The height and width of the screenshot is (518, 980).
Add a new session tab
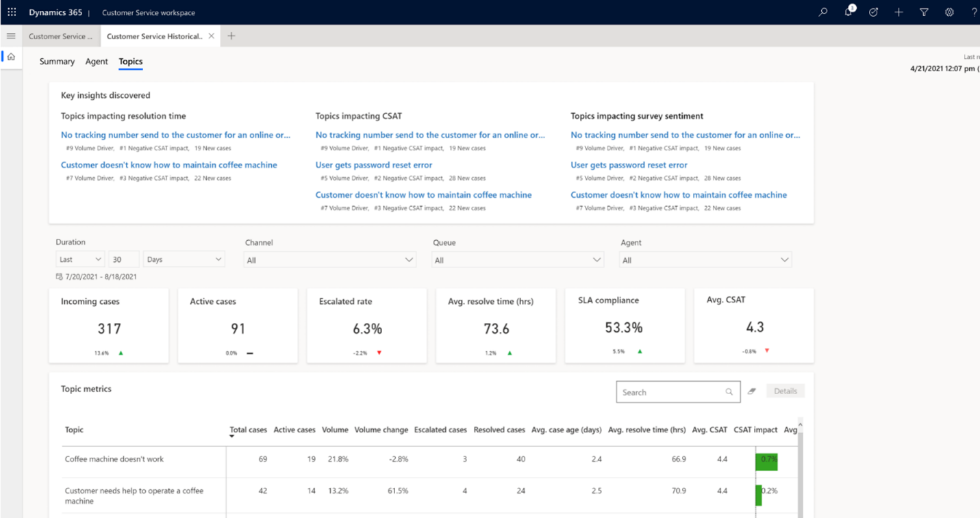231,36
